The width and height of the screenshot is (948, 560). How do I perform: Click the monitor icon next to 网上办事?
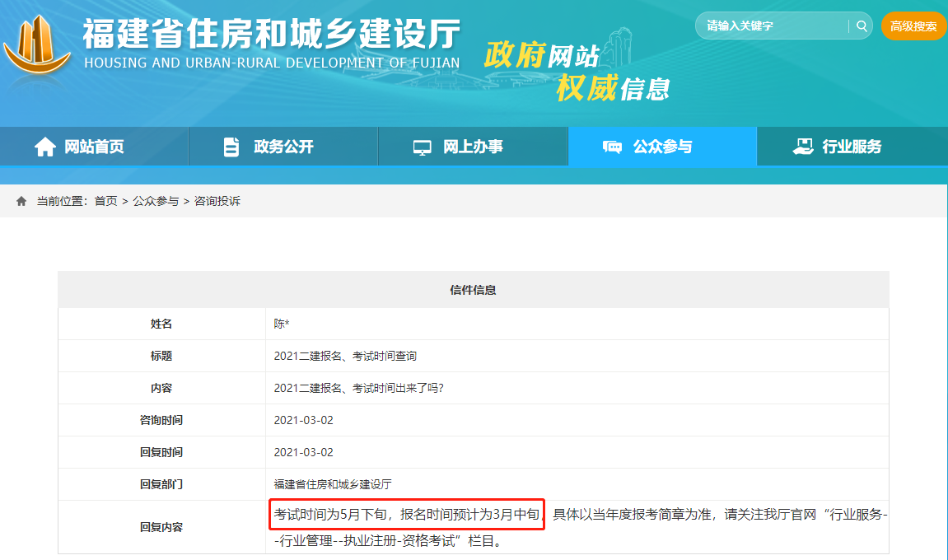tap(422, 146)
